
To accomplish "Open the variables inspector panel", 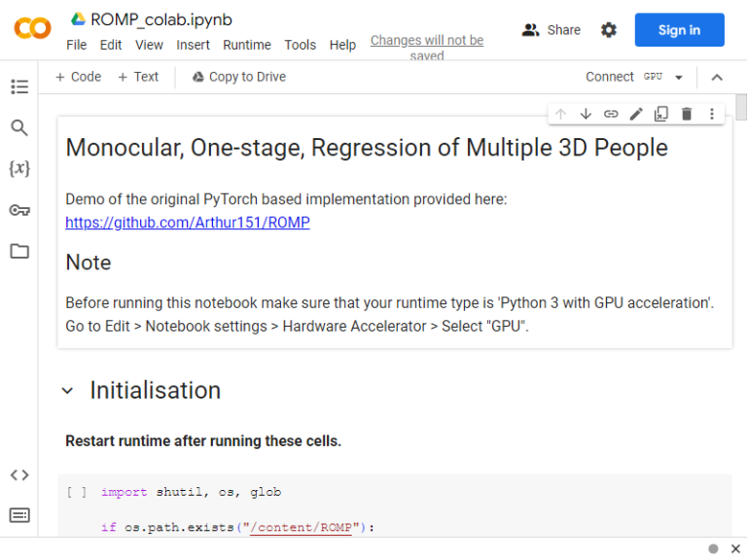I will pyautogui.click(x=19, y=168).
